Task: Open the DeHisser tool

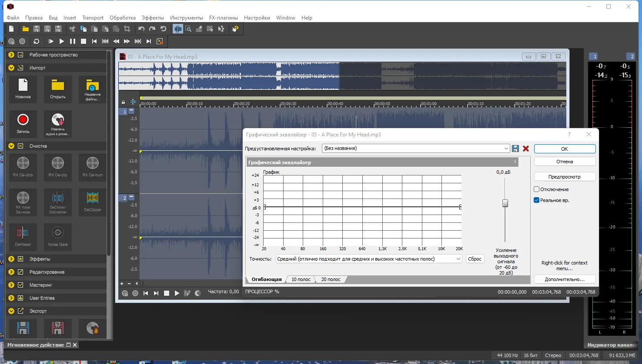Action: [23, 233]
